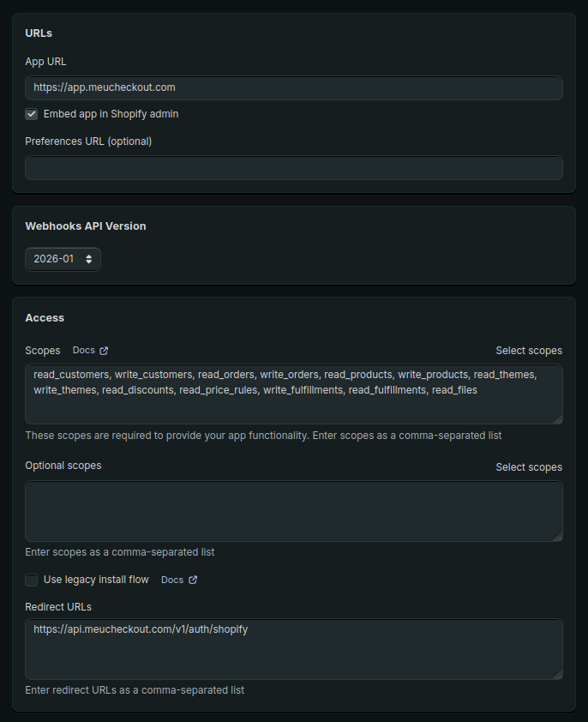588x722 pixels.
Task: Open the external link icon beside Scopes Docs
Action: click(104, 351)
